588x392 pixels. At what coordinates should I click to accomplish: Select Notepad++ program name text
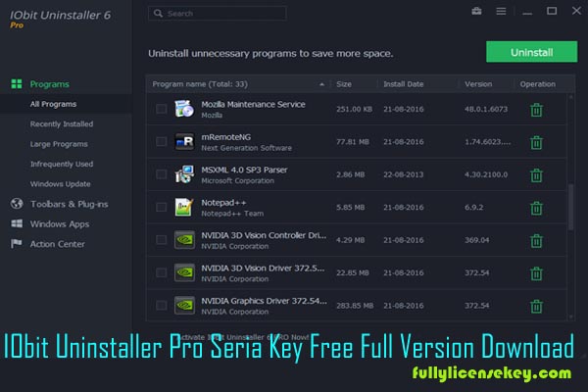pos(223,203)
